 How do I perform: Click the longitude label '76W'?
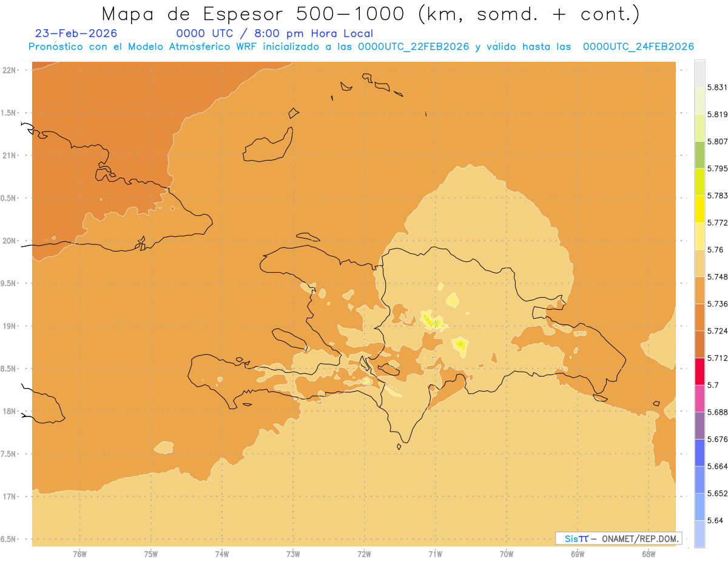point(79,554)
